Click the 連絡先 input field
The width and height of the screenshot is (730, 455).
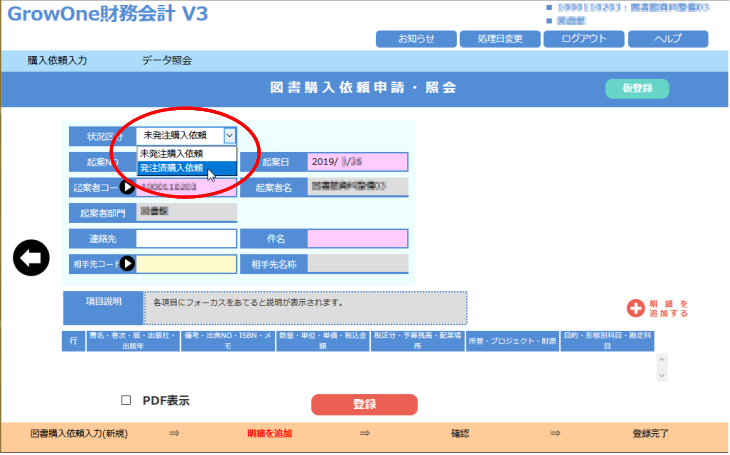tap(186, 238)
